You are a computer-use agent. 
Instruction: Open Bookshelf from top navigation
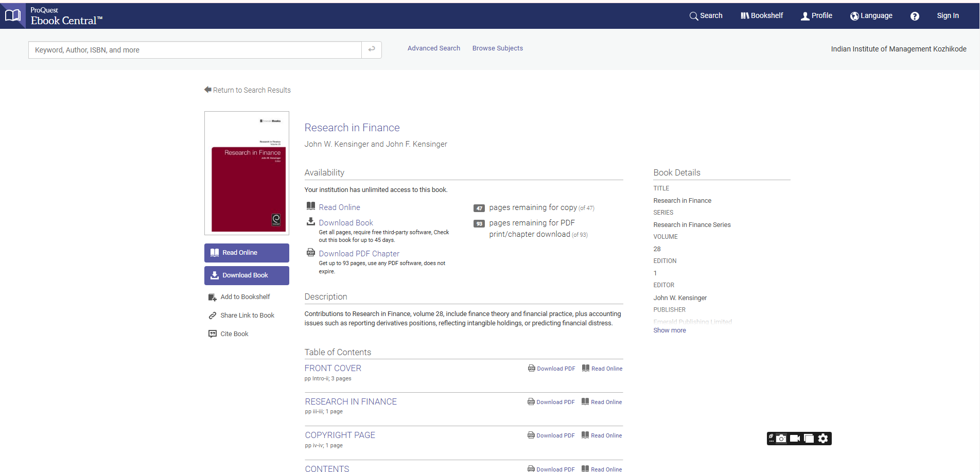tap(761, 16)
